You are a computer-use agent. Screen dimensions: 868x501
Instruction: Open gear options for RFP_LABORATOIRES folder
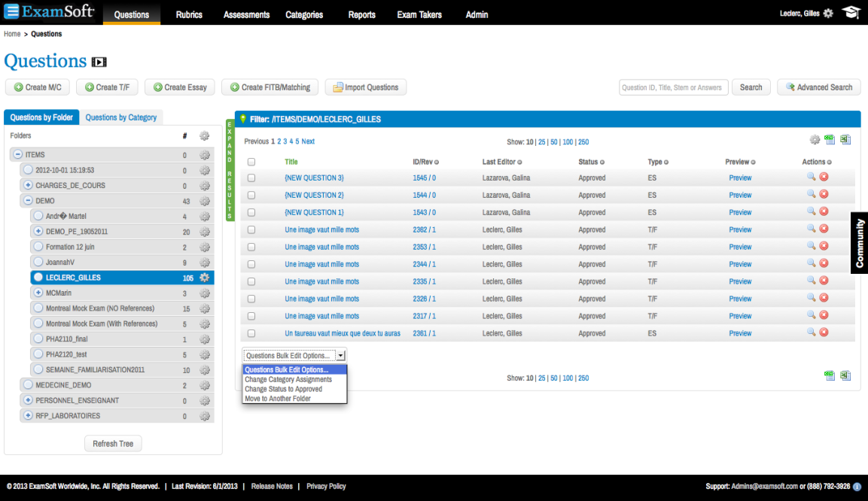point(204,416)
